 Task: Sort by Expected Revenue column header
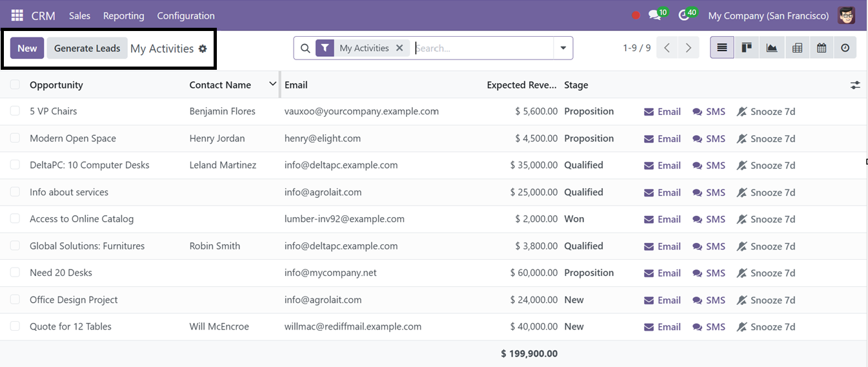[x=521, y=85]
